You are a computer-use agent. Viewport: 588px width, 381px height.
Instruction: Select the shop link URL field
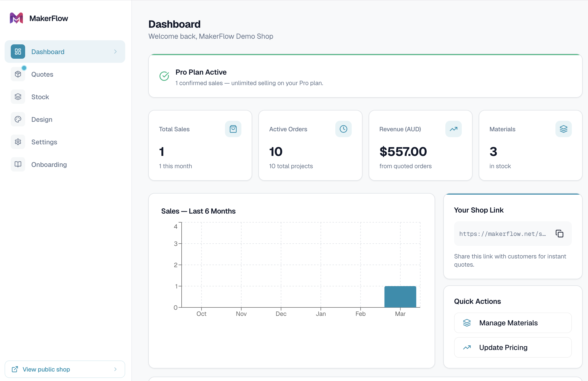(503, 234)
